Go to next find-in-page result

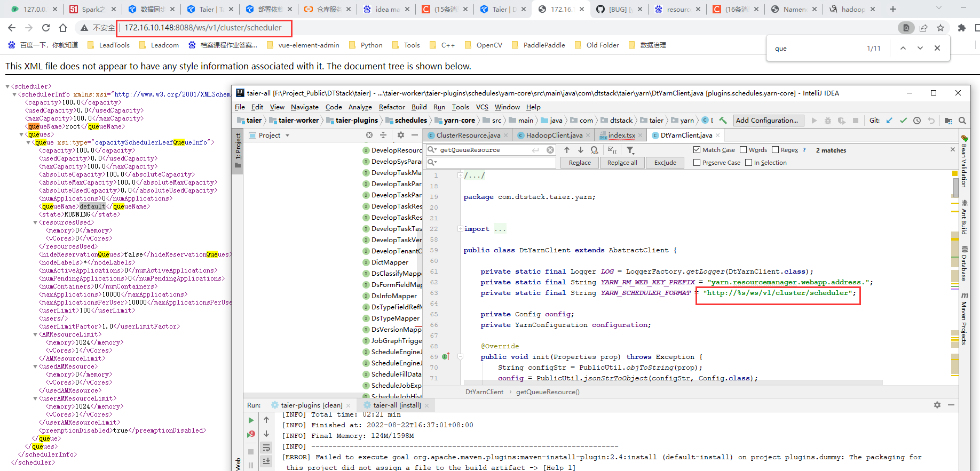[920, 48]
